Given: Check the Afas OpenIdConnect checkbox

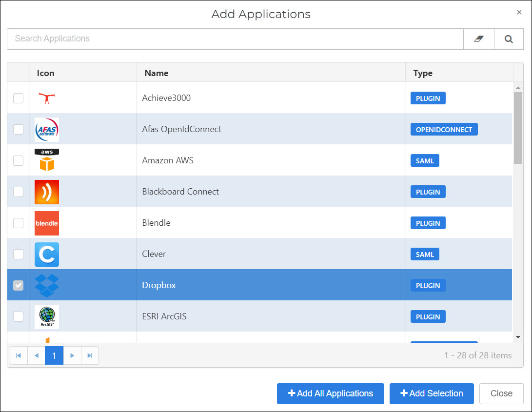Looking at the screenshot, I should coord(19,129).
